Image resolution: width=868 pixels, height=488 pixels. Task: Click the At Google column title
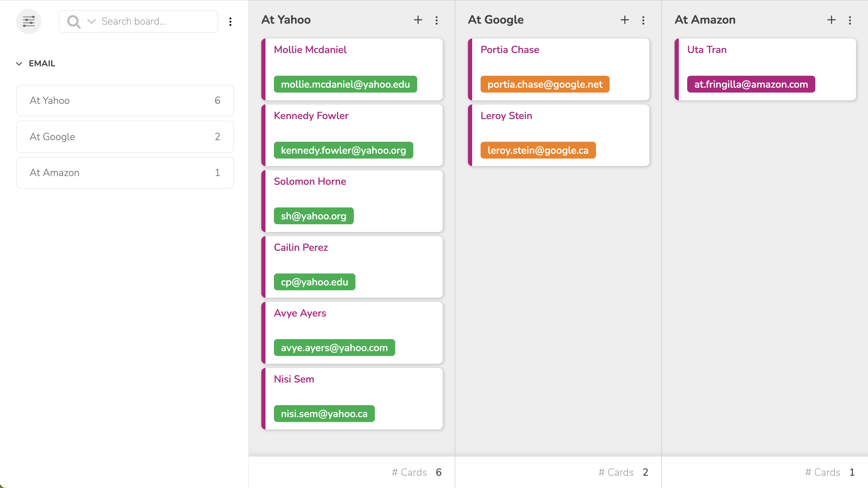click(496, 20)
